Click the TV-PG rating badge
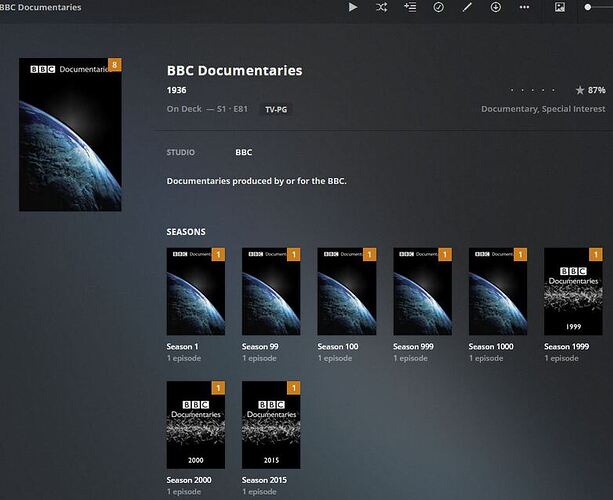This screenshot has height=500, width=613. 276,109
